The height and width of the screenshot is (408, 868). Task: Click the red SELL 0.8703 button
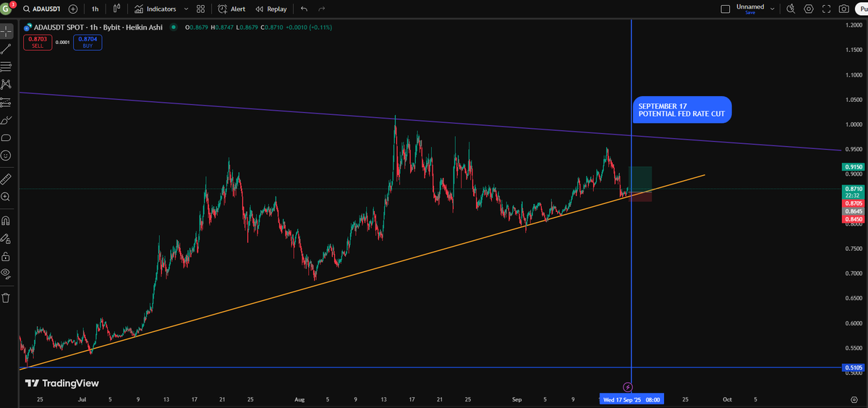click(38, 43)
